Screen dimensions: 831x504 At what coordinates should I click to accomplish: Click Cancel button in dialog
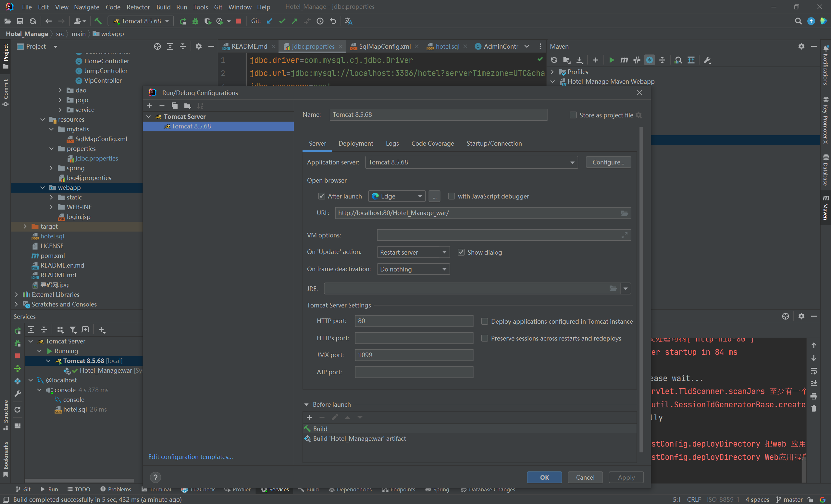tap(585, 477)
